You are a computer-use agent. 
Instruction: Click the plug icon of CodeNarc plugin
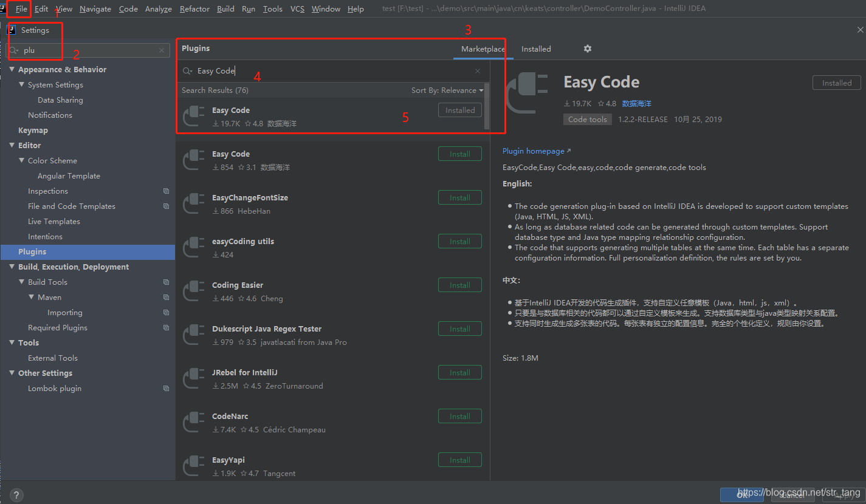click(194, 422)
